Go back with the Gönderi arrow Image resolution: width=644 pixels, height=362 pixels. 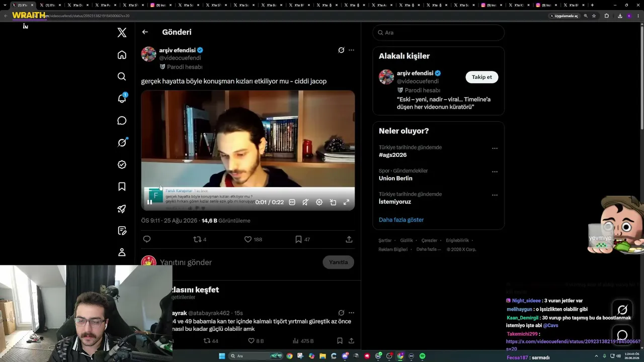click(145, 32)
